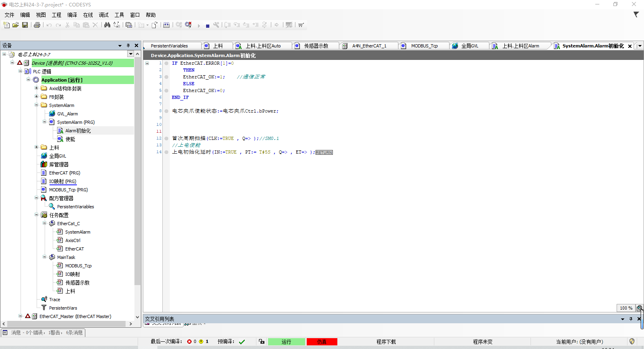
Task: Click the 消息 messages button at bottom
Action: [43, 333]
